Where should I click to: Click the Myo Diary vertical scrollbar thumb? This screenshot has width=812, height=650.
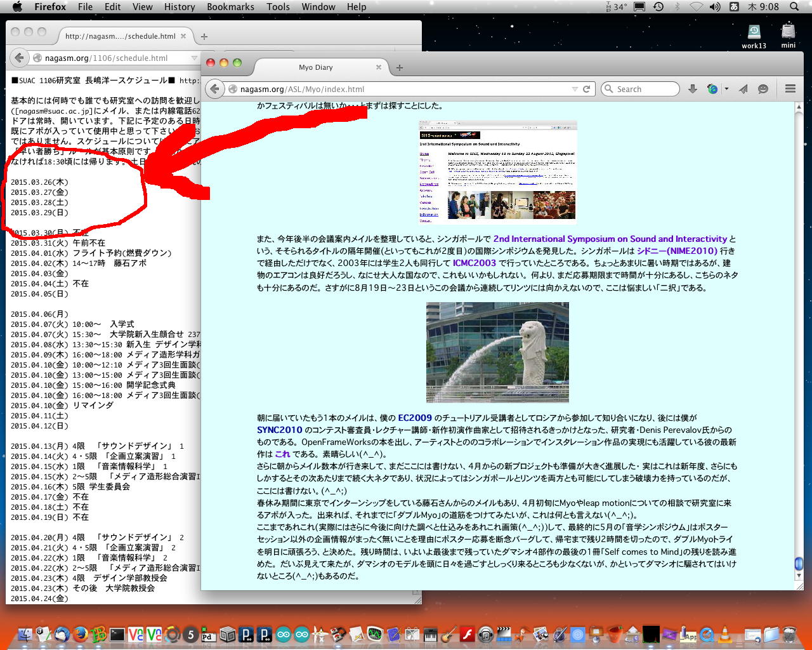point(799,564)
